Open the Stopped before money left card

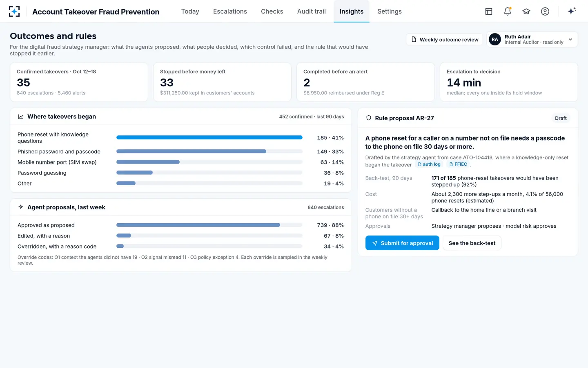pos(222,82)
